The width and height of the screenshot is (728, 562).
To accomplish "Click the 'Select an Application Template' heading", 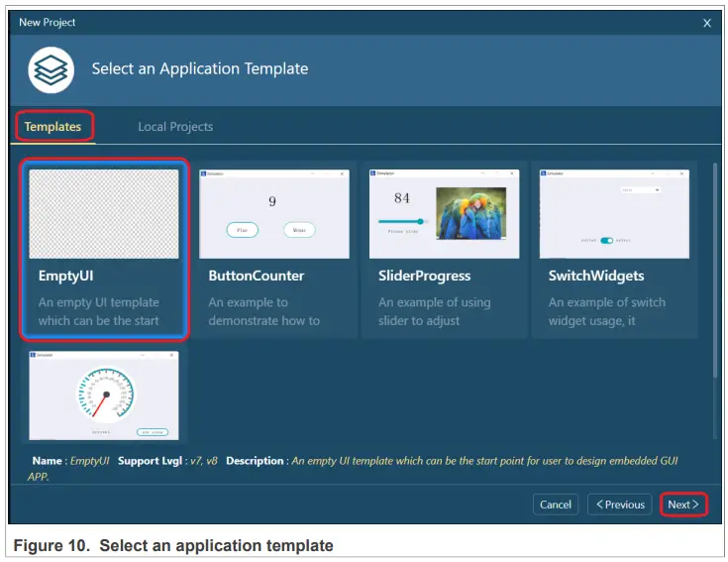I will coord(200,68).
